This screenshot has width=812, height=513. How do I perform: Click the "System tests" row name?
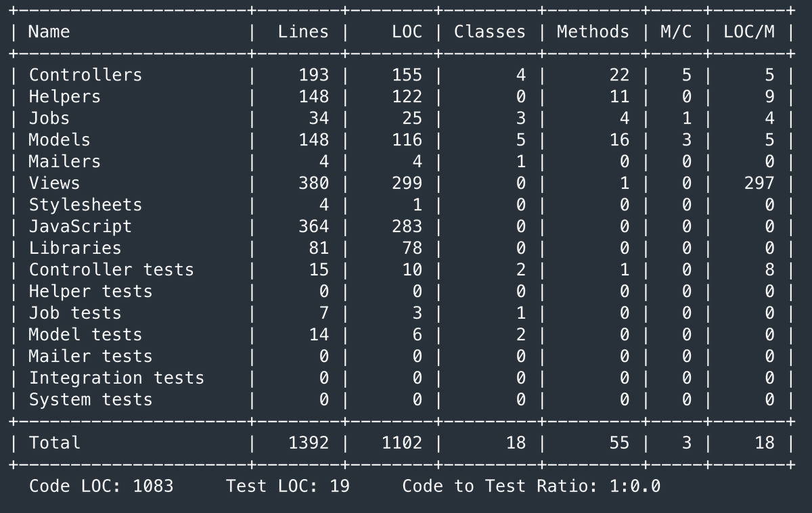tap(90, 400)
